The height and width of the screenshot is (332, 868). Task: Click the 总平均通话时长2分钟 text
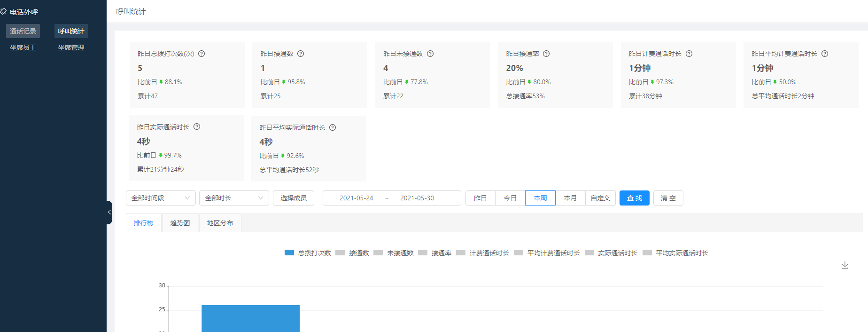783,96
